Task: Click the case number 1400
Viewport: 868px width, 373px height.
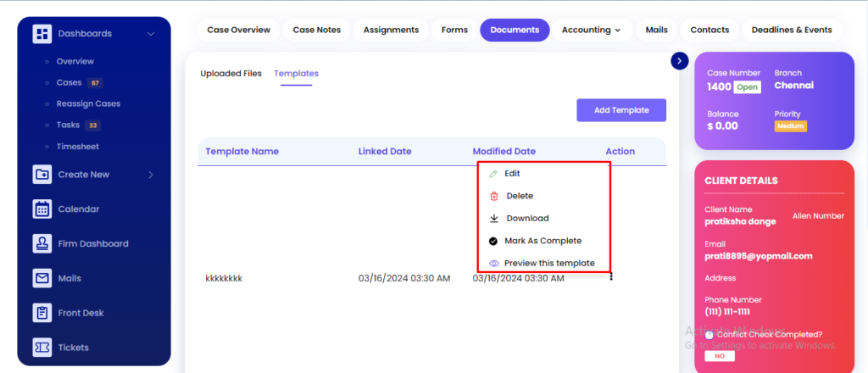Action: (719, 86)
